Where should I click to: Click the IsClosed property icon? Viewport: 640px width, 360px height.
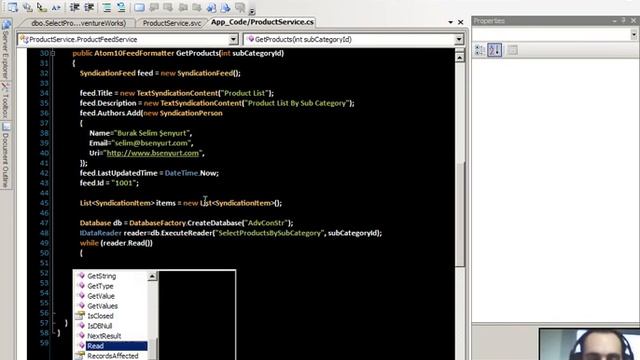(x=80, y=316)
